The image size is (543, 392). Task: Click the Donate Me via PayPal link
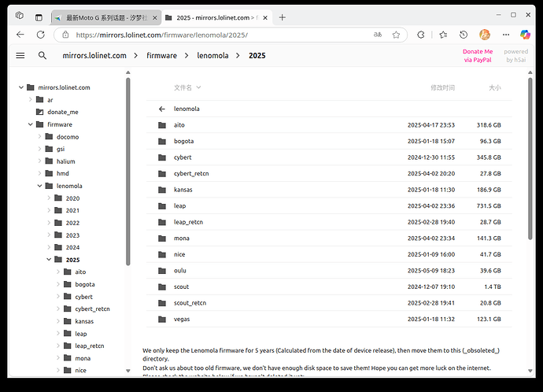[477, 55]
